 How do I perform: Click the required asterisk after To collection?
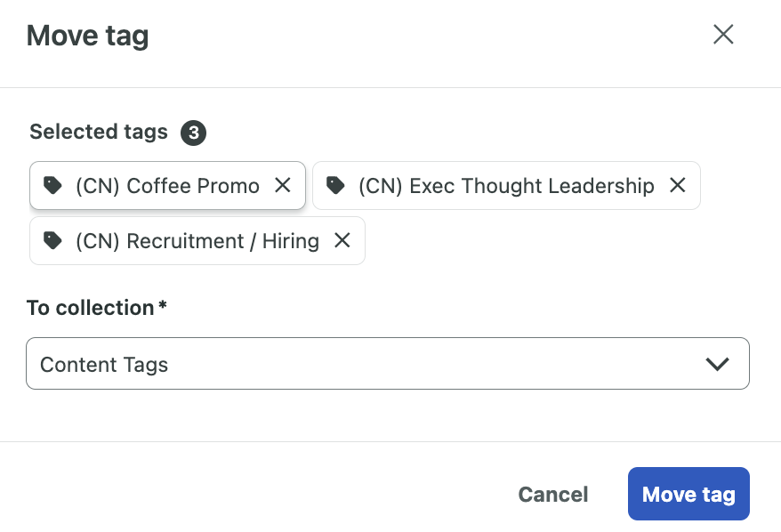(163, 307)
